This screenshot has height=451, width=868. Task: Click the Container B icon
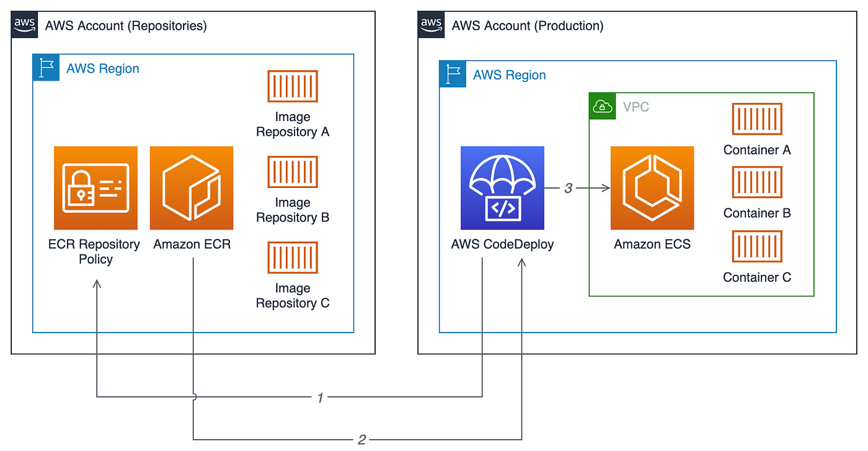click(757, 182)
